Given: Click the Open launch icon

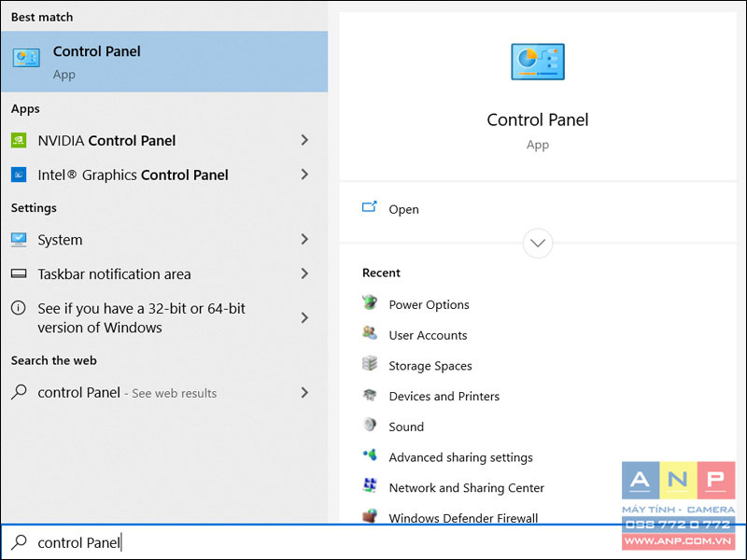Looking at the screenshot, I should (369, 207).
